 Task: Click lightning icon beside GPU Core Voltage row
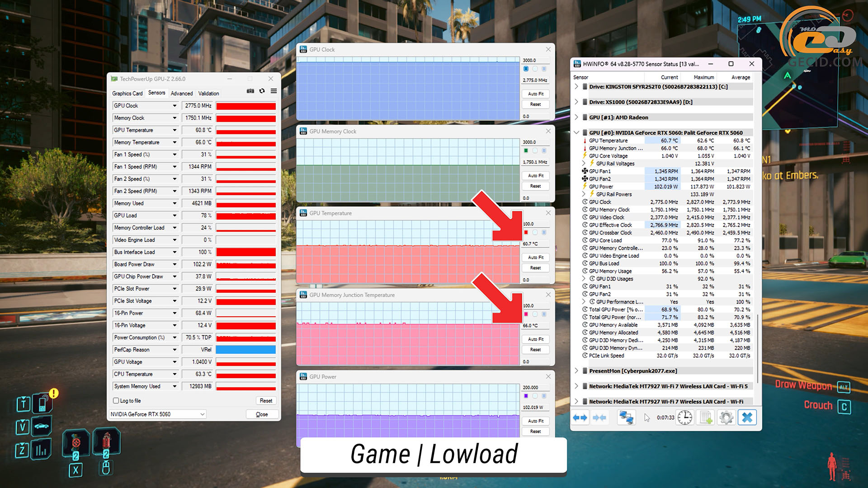tap(585, 156)
